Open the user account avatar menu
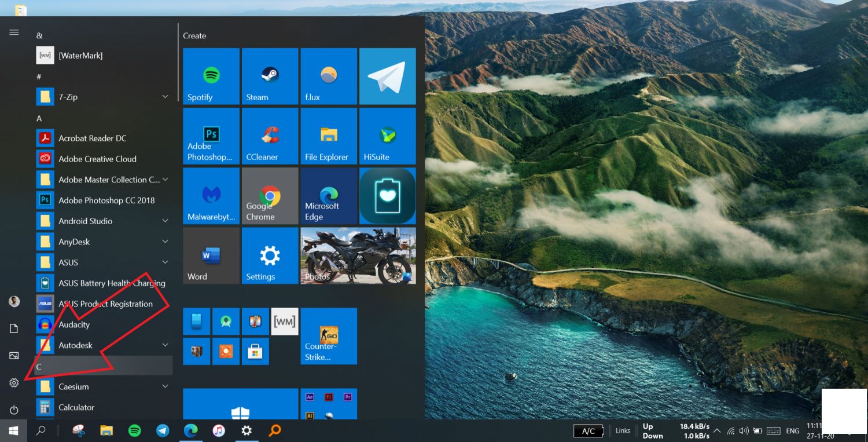The height and width of the screenshot is (442, 868). click(14, 301)
